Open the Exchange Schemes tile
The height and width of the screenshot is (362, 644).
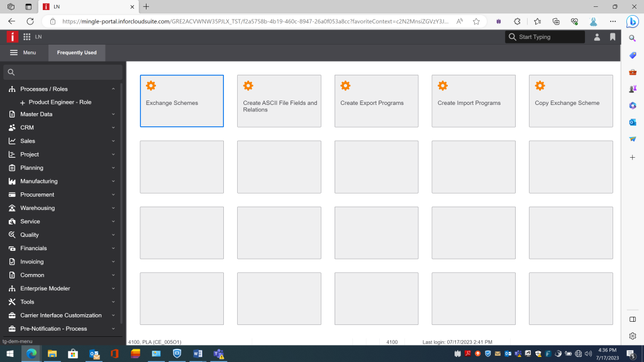click(182, 101)
